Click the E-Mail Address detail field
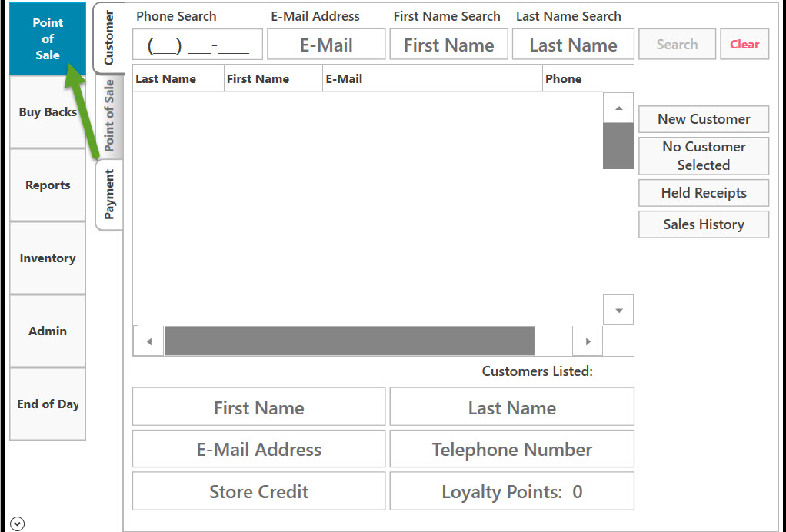 click(258, 449)
